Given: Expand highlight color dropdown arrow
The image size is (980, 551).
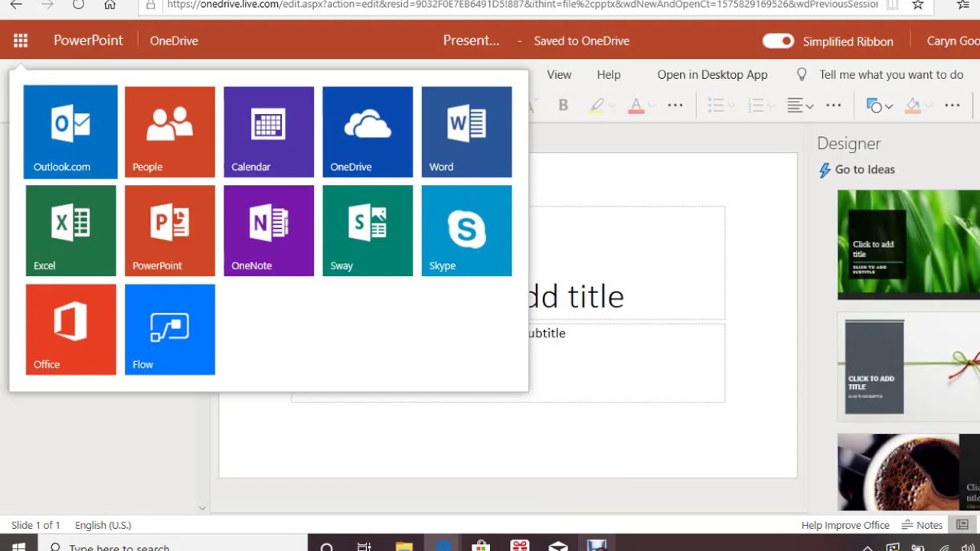Looking at the screenshot, I should click(x=613, y=106).
